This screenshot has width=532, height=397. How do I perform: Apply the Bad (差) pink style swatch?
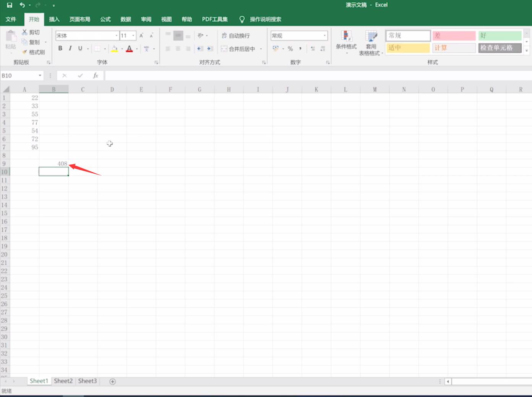454,36
